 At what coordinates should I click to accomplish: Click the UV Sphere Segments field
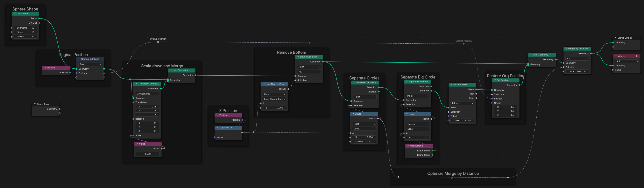pos(25,28)
